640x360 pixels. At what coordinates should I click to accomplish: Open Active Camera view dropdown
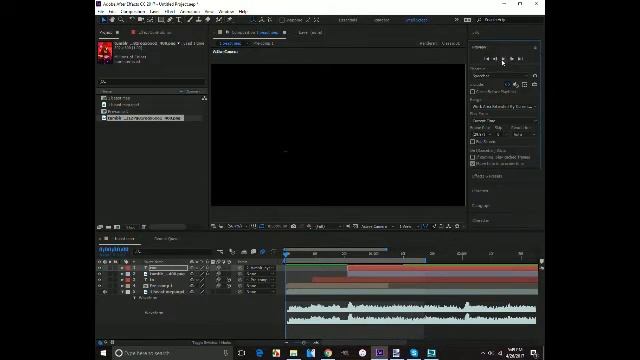377,227
